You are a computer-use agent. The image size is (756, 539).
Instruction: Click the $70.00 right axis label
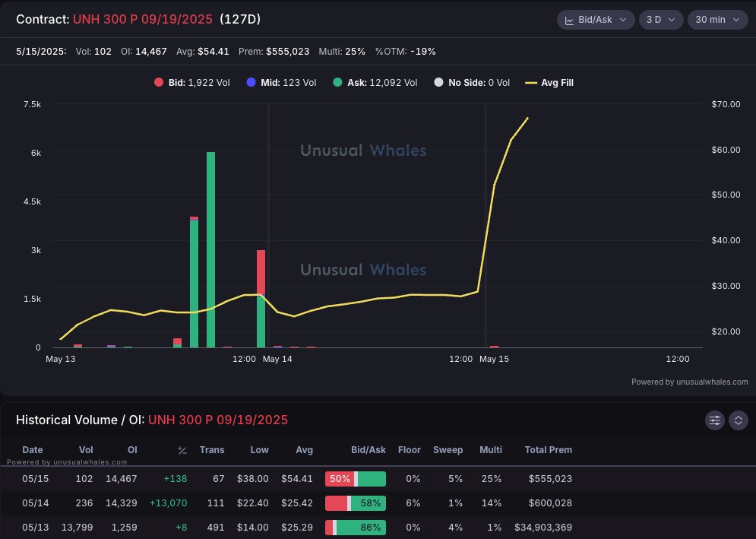[726, 104]
